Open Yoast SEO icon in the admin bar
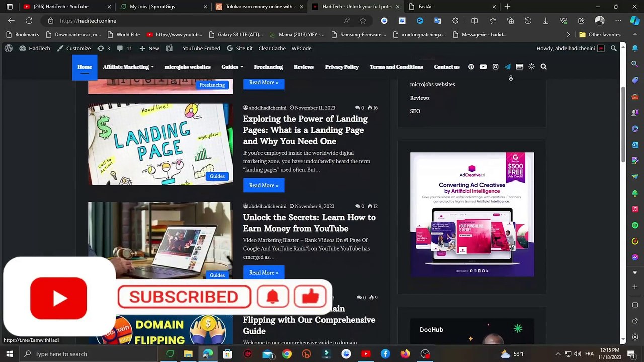Viewport: 644px width, 362px height. [x=170, y=48]
